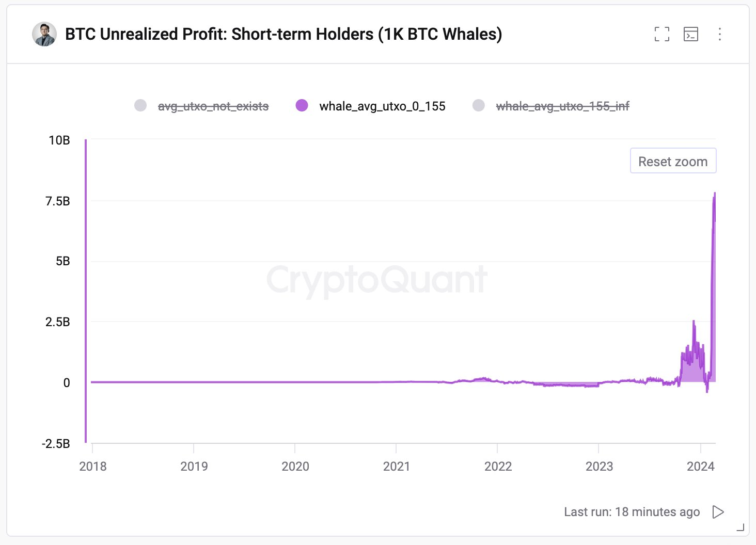Click the gray whale_avg_utxo_155_inf legend dot
The height and width of the screenshot is (545, 756).
(x=479, y=106)
